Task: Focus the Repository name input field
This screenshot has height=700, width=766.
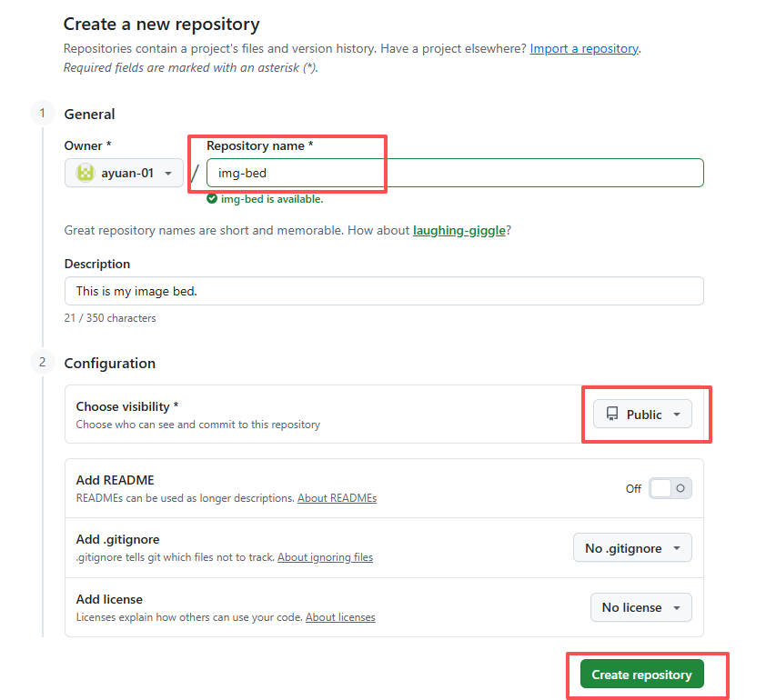Action: point(455,173)
